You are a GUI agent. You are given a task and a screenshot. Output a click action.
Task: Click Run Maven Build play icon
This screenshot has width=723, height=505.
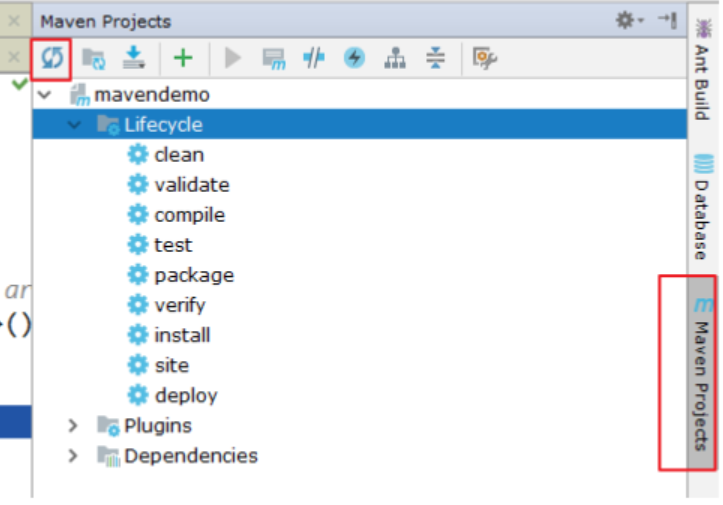[x=232, y=58]
